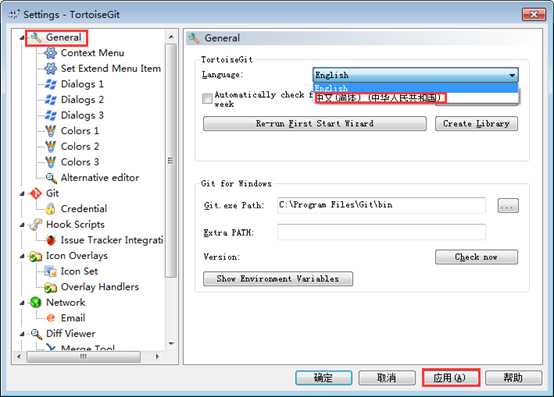Collapse the Hook Scripts tree node

[22, 225]
